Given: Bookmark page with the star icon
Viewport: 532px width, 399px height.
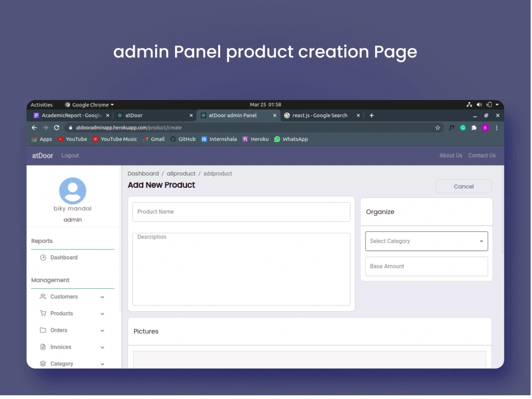Looking at the screenshot, I should click(x=438, y=128).
